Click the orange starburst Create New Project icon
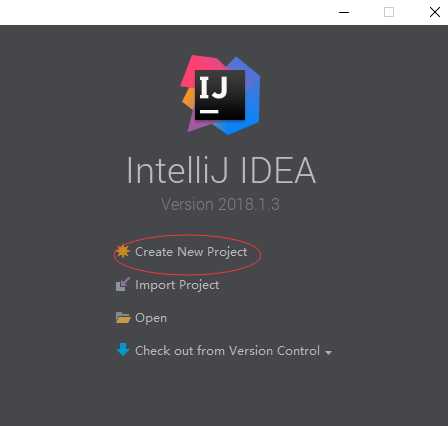 point(123,251)
